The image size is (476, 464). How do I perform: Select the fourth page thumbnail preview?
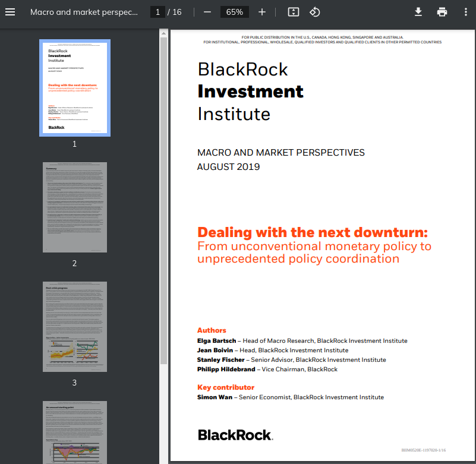75,432
